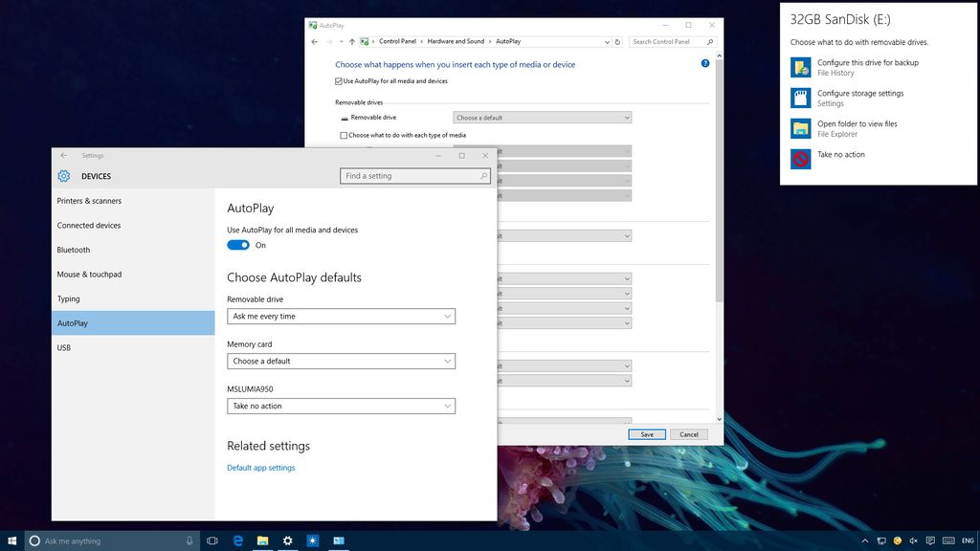
Task: Open the Removable drive dropdown in Settings
Action: click(340, 316)
